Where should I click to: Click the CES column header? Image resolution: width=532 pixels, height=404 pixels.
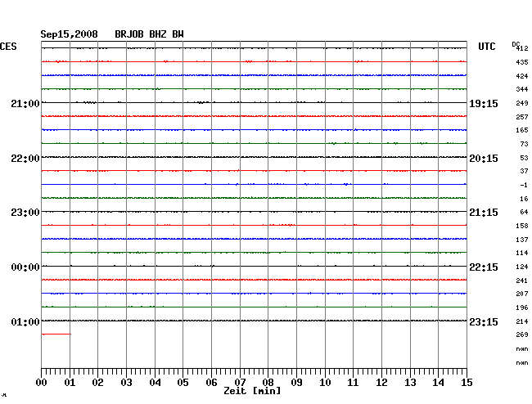[x=8, y=47]
